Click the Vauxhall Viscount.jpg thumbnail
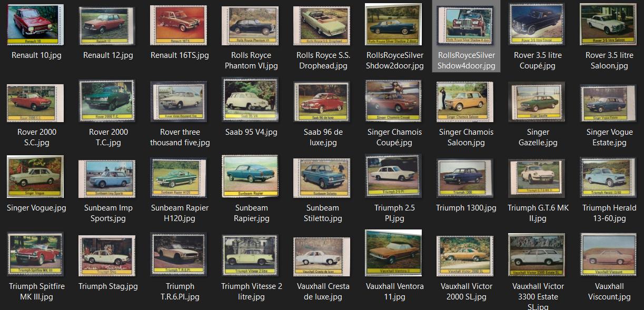Image resolution: width=644 pixels, height=310 pixels. point(608,255)
